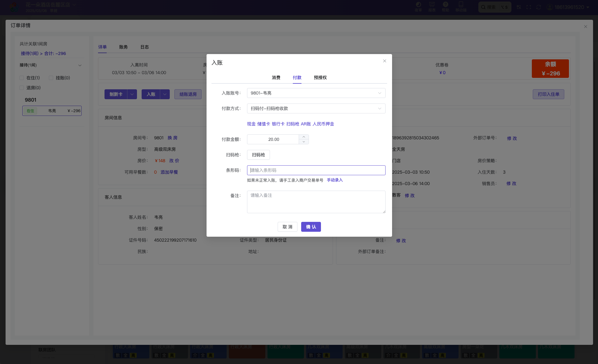Click 取消 to cancel the entry
This screenshot has height=364, width=598.
click(288, 227)
